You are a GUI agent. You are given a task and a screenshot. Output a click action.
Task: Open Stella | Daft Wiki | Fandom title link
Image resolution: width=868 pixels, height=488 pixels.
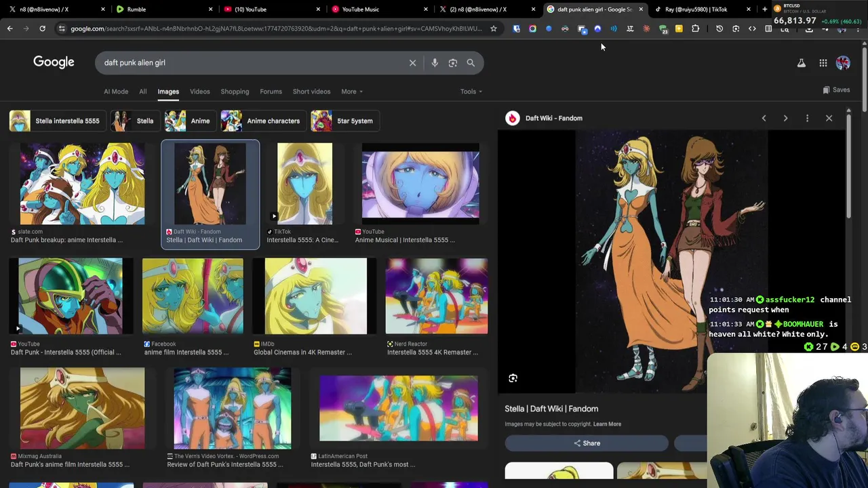[x=551, y=409]
